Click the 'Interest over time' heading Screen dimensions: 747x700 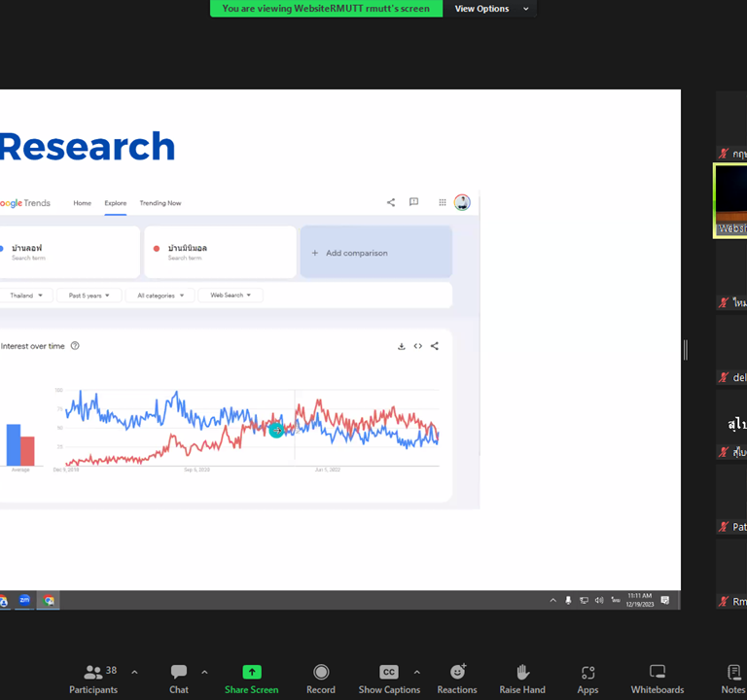32,346
